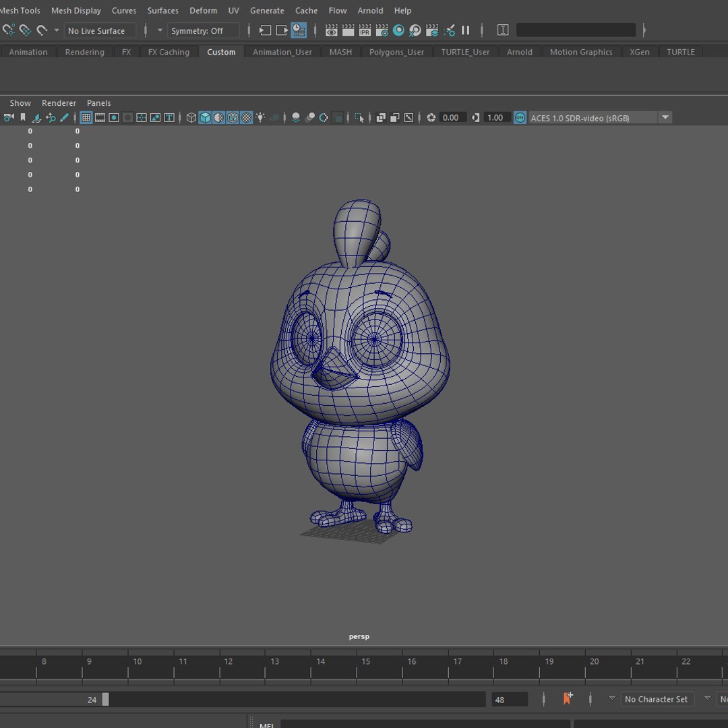Click the wireframe cube display icon
The width and height of the screenshot is (728, 728).
(x=191, y=118)
